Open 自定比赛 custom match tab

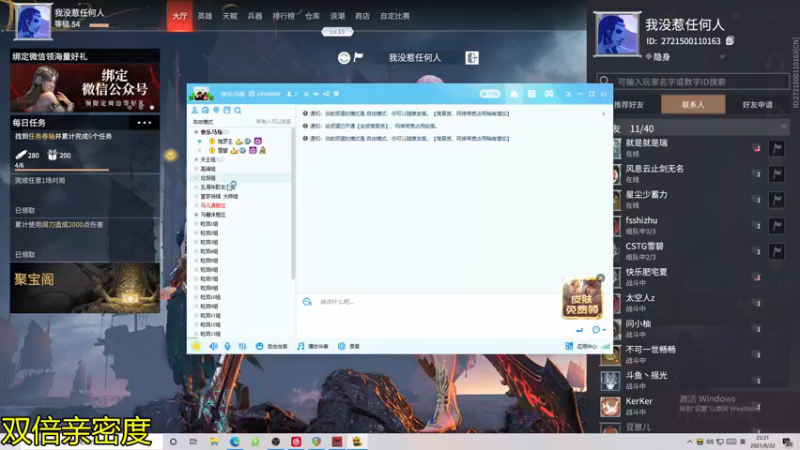(394, 16)
